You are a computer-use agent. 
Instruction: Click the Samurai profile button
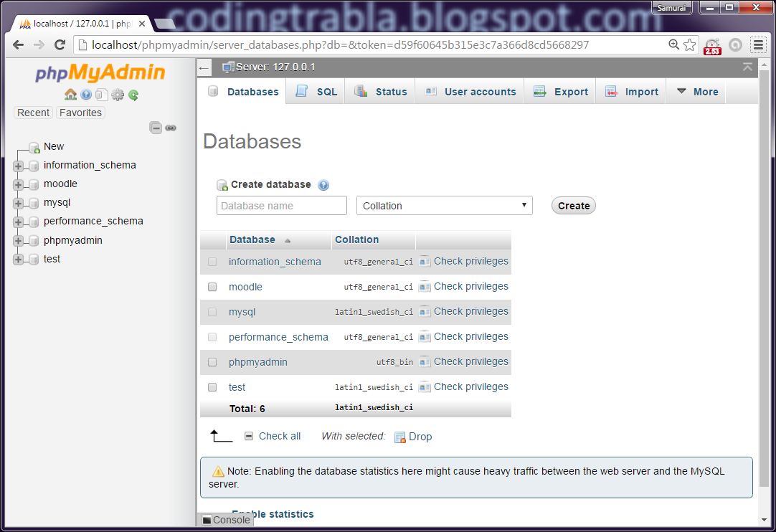671,8
